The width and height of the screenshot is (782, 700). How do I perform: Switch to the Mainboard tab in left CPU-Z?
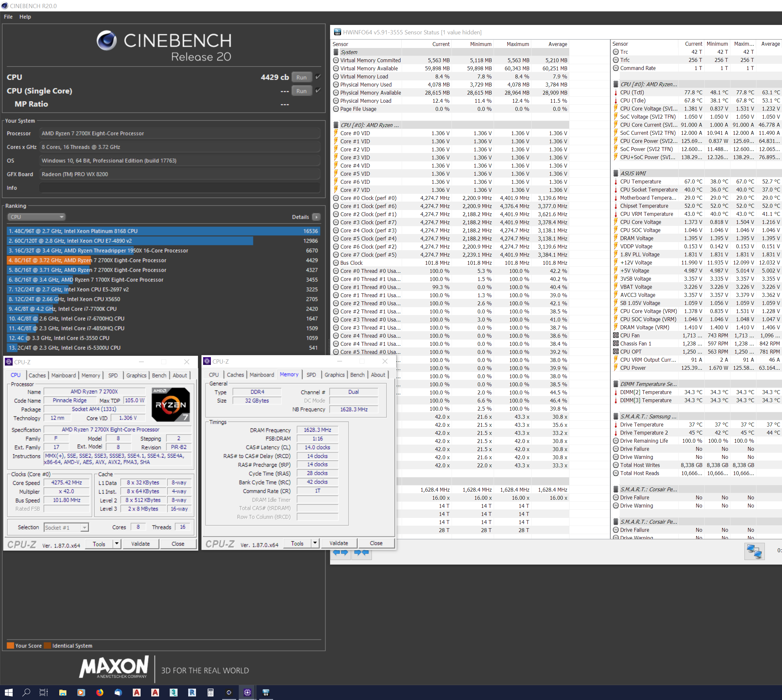[x=63, y=375]
